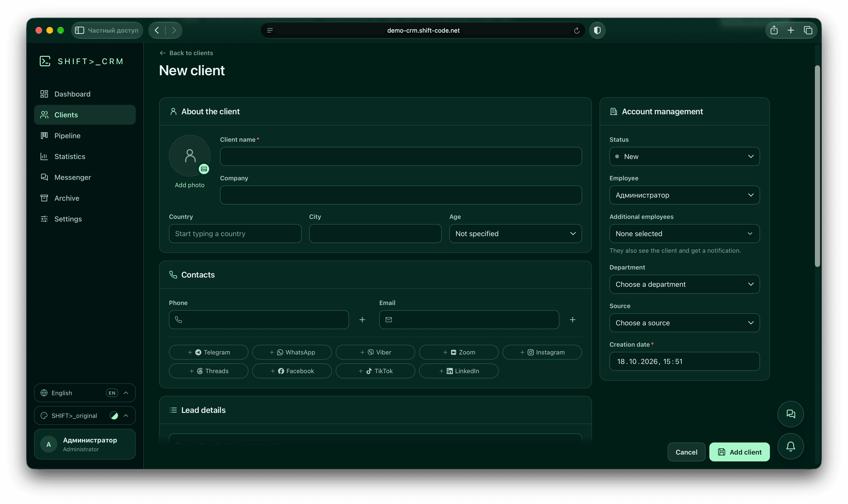Go to Dashboard in sidebar
This screenshot has width=848, height=504.
84,94
